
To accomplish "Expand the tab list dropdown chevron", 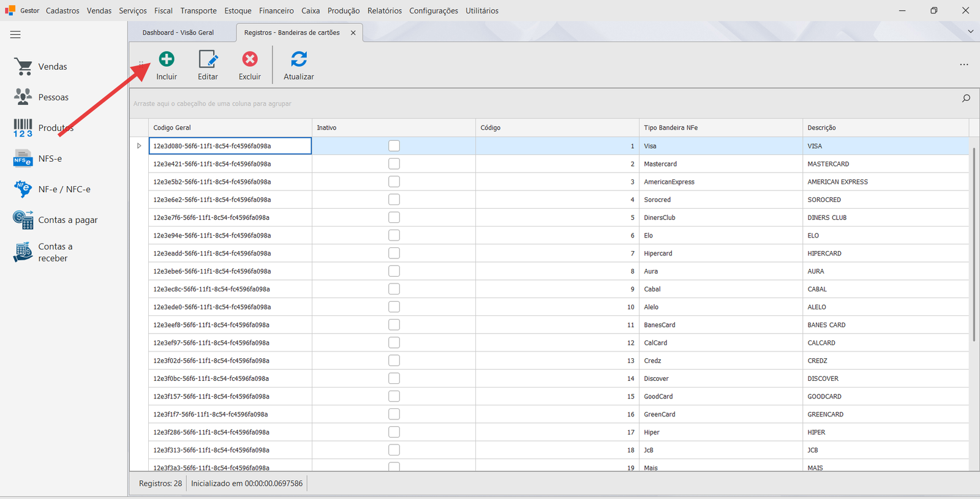I will (970, 32).
